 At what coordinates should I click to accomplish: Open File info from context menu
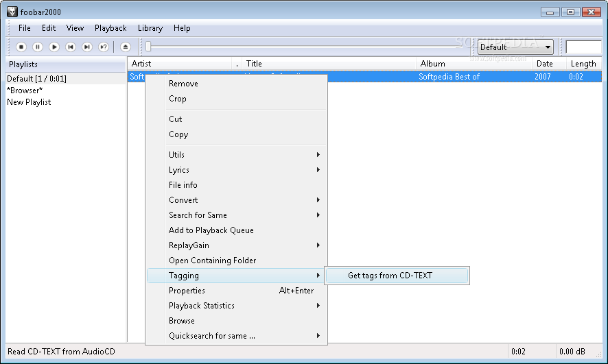236,184
